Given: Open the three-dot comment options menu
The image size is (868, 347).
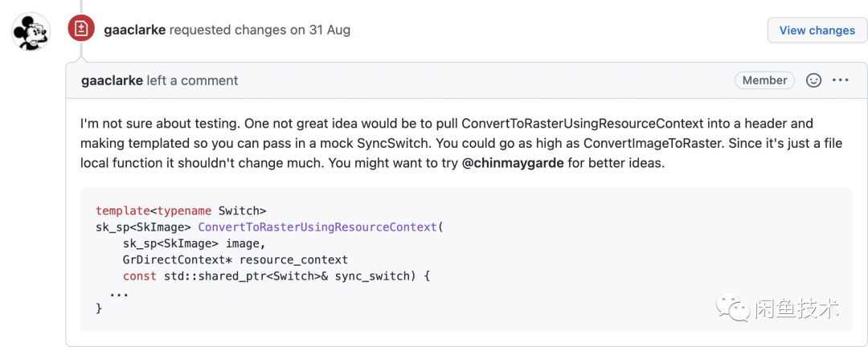Looking at the screenshot, I should 841,80.
